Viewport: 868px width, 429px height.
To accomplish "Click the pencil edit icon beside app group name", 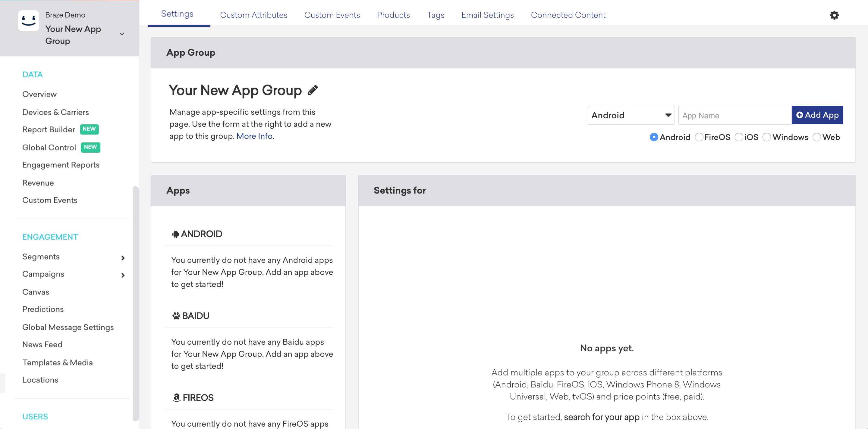I will tap(313, 90).
